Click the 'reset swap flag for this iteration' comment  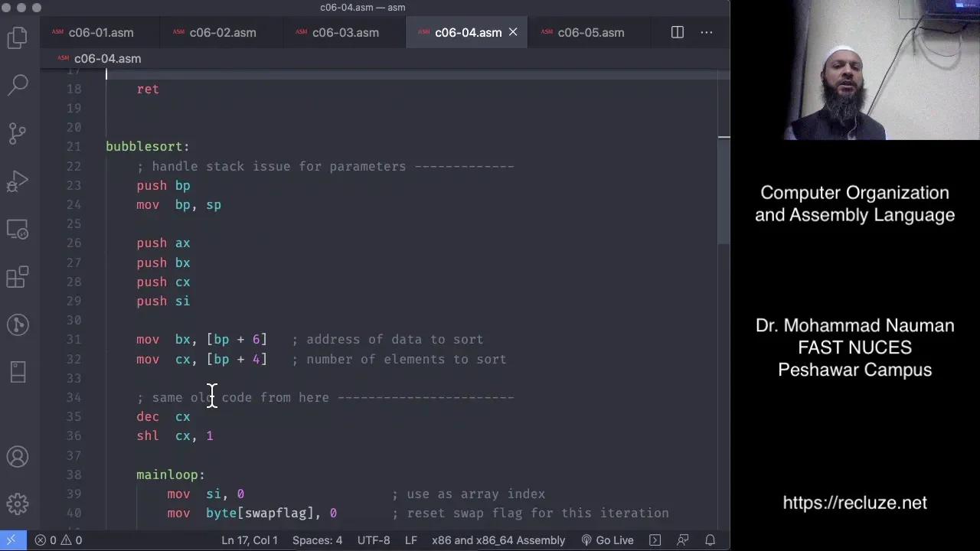coord(538,513)
